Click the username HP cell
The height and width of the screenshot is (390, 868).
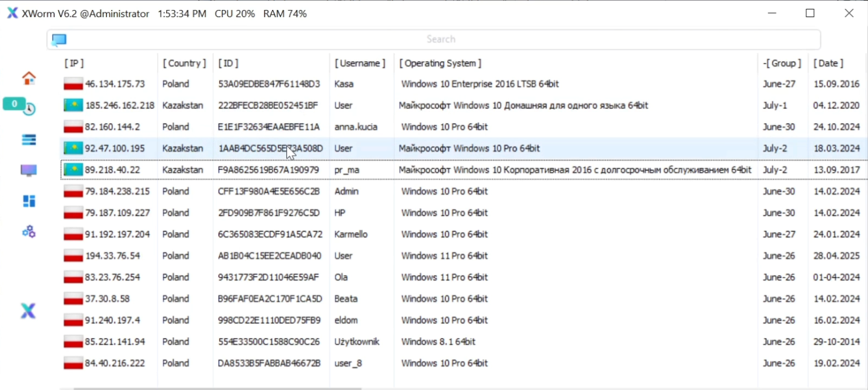[340, 213]
